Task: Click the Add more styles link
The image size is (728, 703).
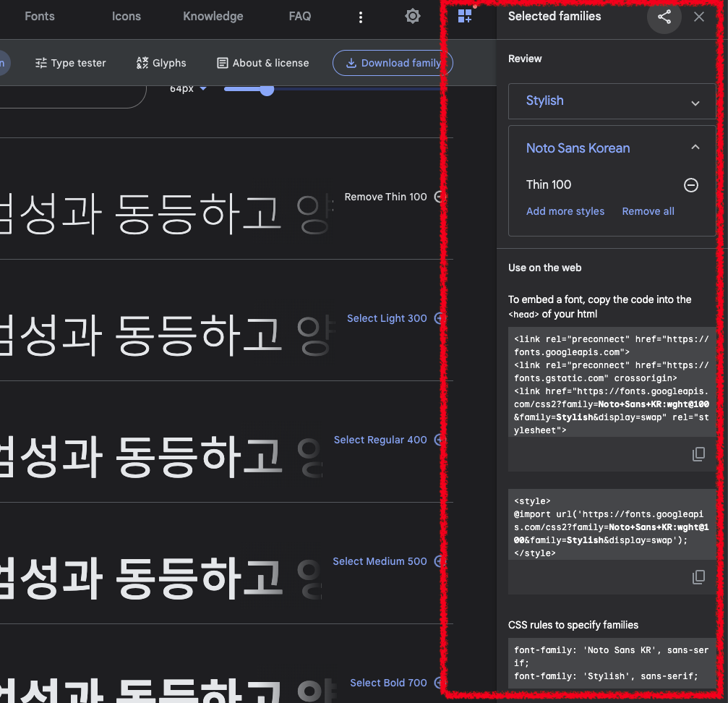Action: tap(565, 211)
